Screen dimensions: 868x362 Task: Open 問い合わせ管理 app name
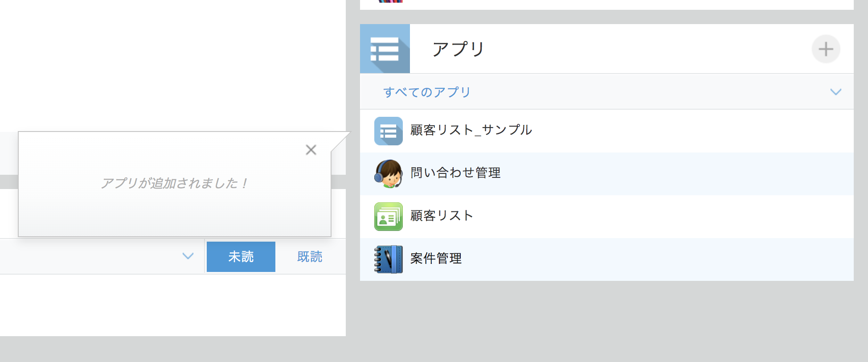[x=455, y=173]
